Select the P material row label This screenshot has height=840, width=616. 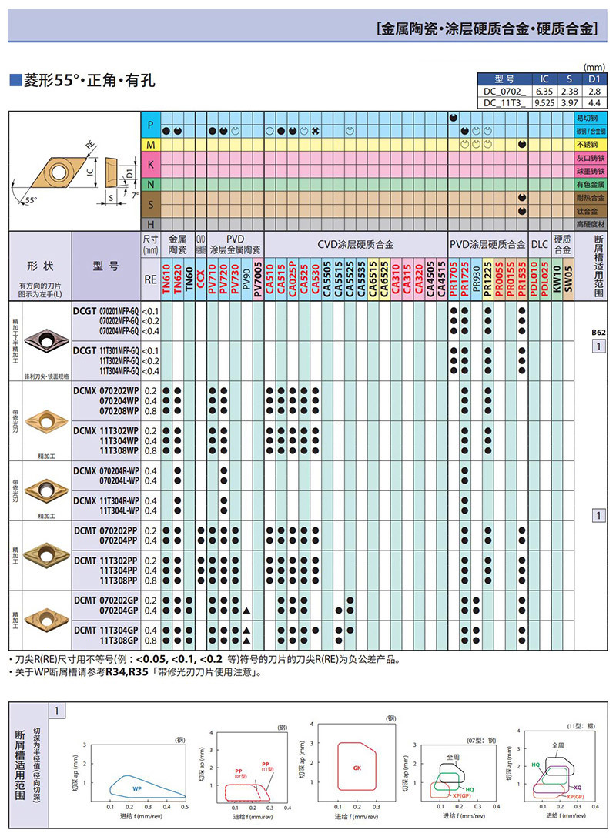pyautogui.click(x=150, y=125)
